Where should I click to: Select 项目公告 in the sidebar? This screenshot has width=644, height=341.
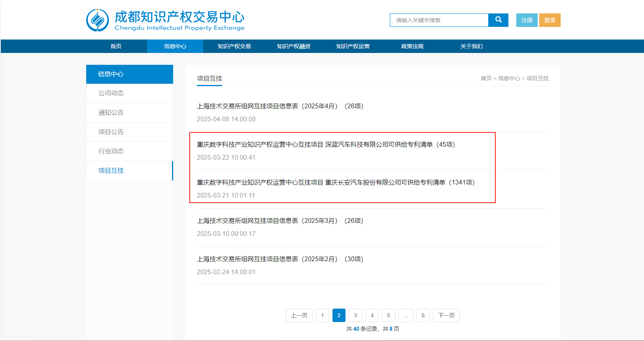click(130, 132)
